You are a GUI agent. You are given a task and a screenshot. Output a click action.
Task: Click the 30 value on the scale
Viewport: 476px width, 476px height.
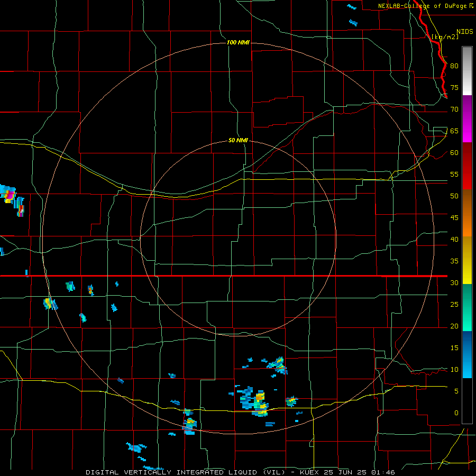pyautogui.click(x=454, y=282)
